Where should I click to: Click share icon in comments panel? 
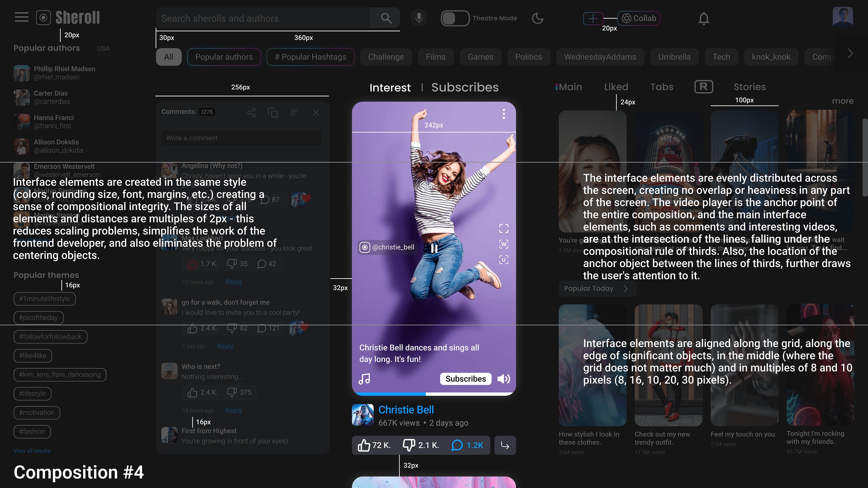coord(251,112)
